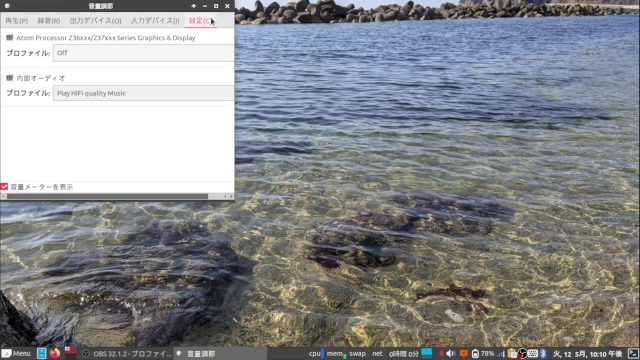Screen dimensions: 640x360
Task: Minimize the 音量調節 window
Action: (205, 6)
